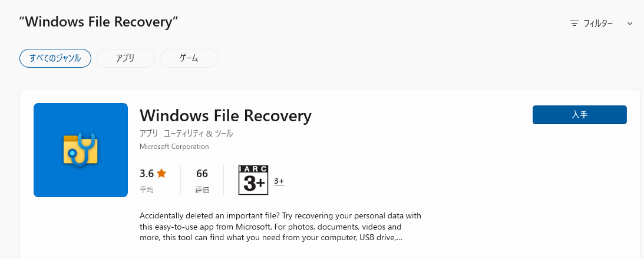Click the 評価 label under 66
The width and height of the screenshot is (644, 259).
202,190
